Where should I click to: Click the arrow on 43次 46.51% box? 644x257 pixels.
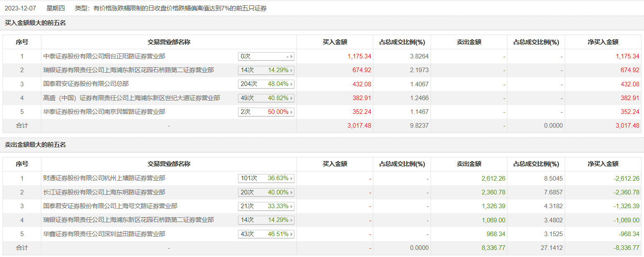click(x=291, y=234)
